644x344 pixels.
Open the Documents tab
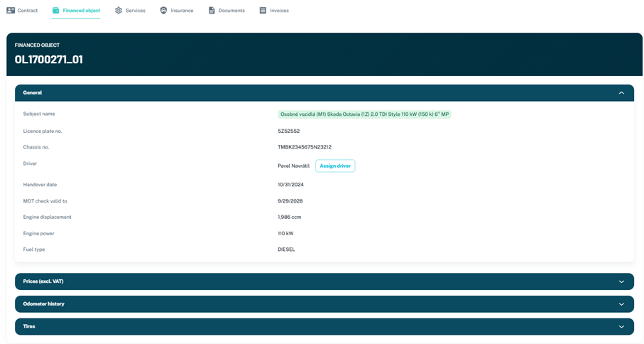(231, 11)
